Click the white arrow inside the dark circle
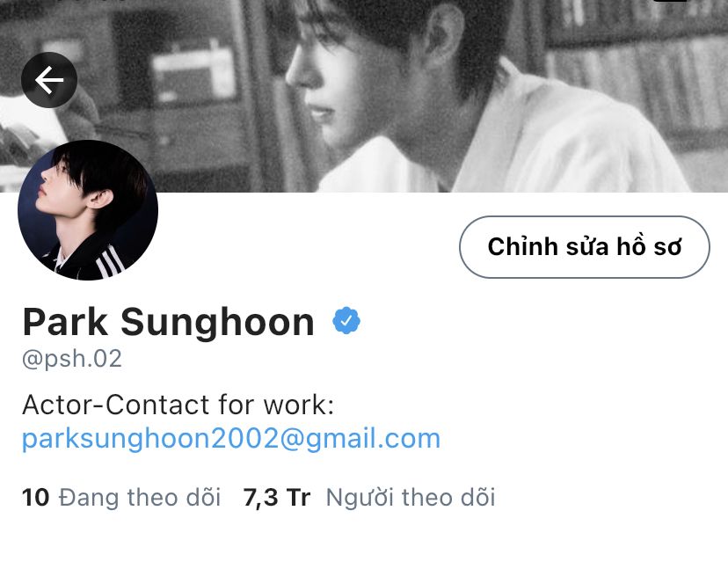The image size is (728, 569). tap(49, 80)
